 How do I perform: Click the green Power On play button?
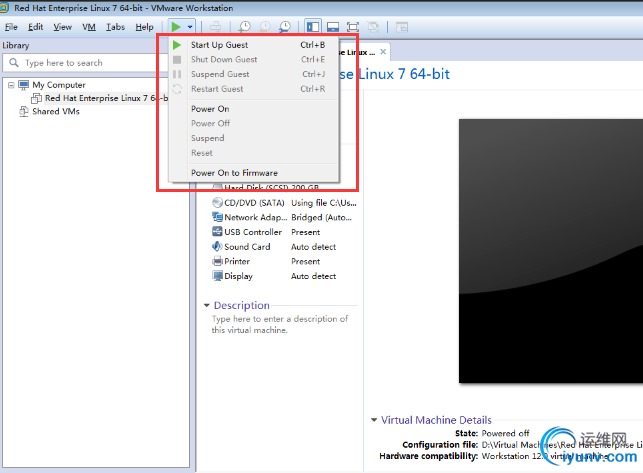click(176, 27)
